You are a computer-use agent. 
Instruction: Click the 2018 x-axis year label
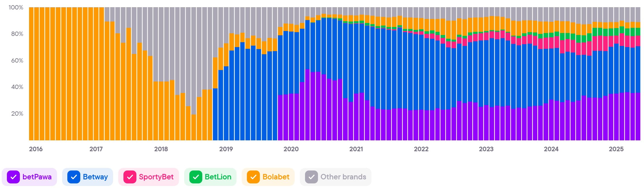[161, 149]
